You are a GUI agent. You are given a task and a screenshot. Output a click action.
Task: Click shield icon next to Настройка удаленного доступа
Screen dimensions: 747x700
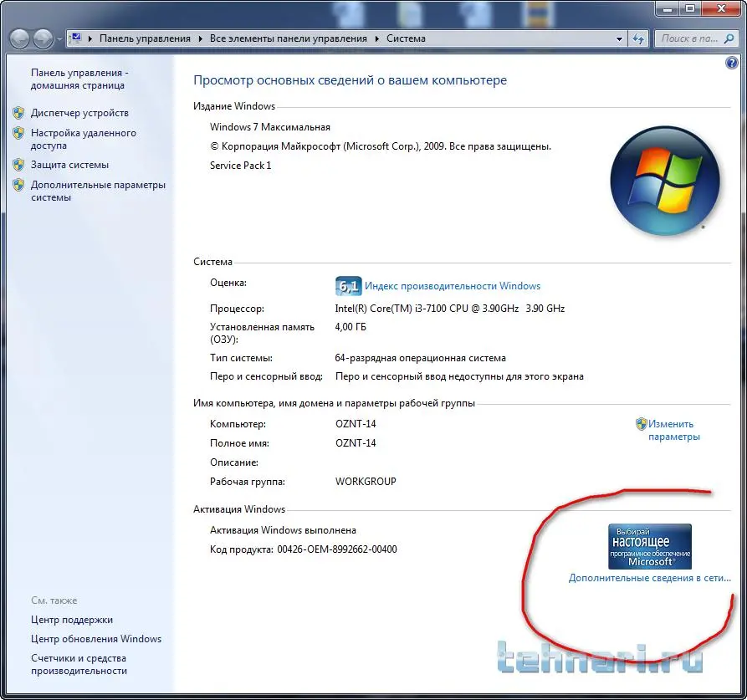[18, 133]
